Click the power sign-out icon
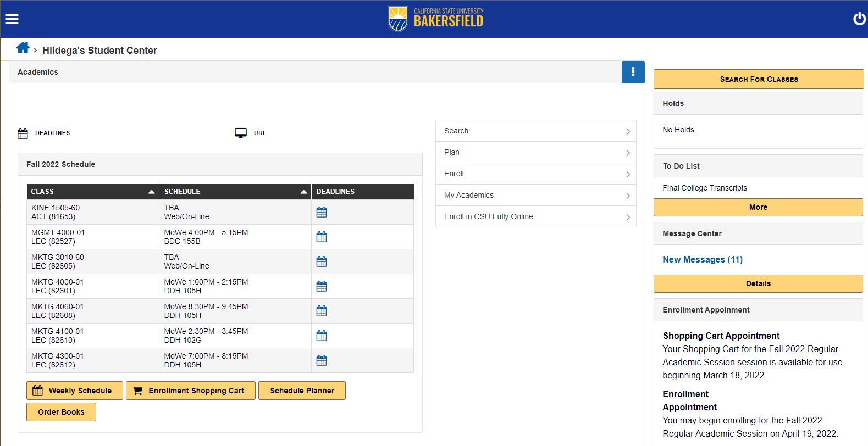Screen dimensions: 868x446 tap(859, 19)
